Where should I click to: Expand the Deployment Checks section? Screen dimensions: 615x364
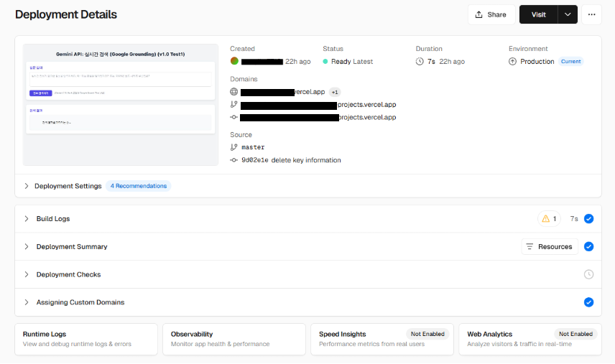click(308, 274)
